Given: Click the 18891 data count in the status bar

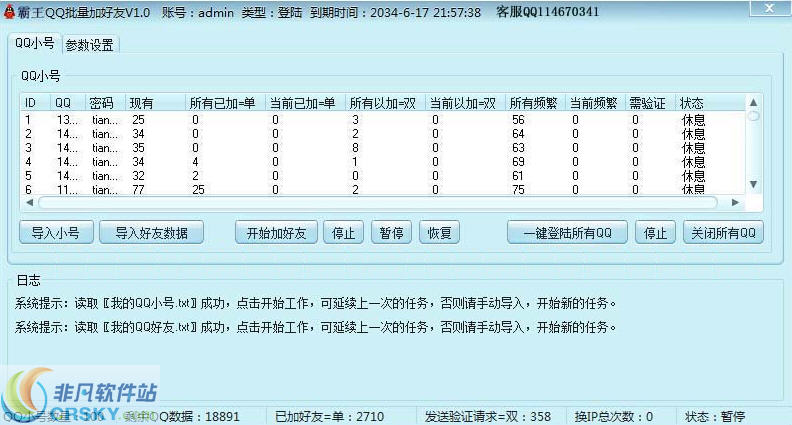Looking at the screenshot, I should (x=222, y=417).
